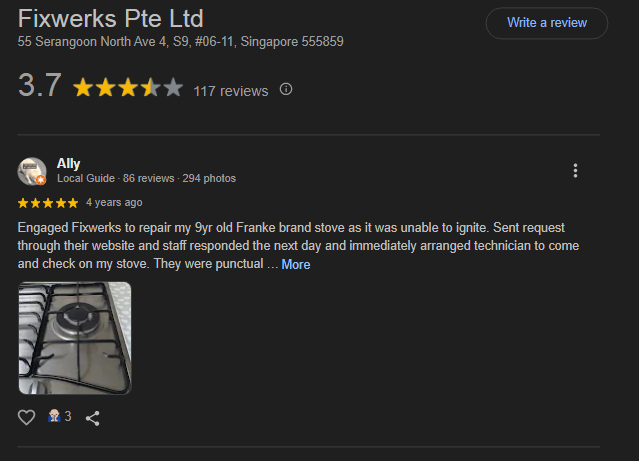The width and height of the screenshot is (639, 461).
Task: Open the three-dot options menu for Ally's review
Action: click(575, 171)
